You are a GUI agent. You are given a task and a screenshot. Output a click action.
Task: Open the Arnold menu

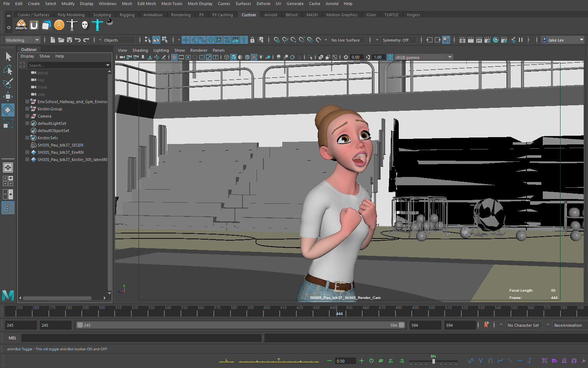click(332, 4)
